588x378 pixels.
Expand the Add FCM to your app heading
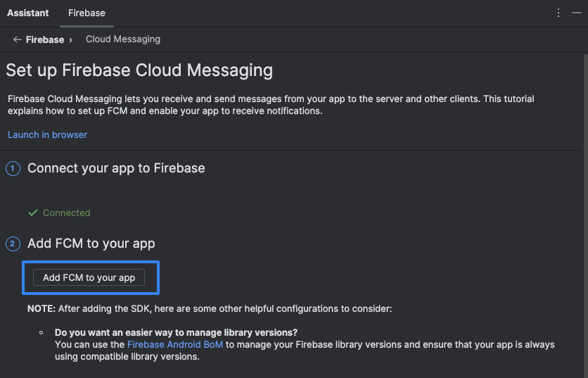point(91,244)
